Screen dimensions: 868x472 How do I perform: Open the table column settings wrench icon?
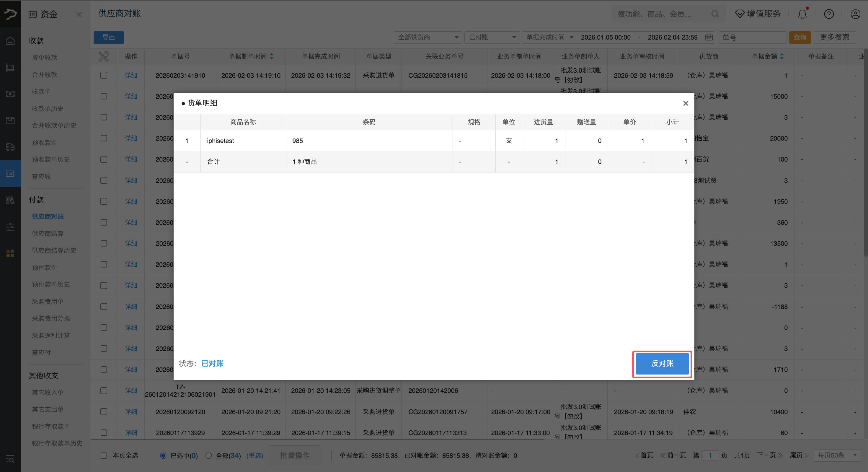click(x=103, y=56)
